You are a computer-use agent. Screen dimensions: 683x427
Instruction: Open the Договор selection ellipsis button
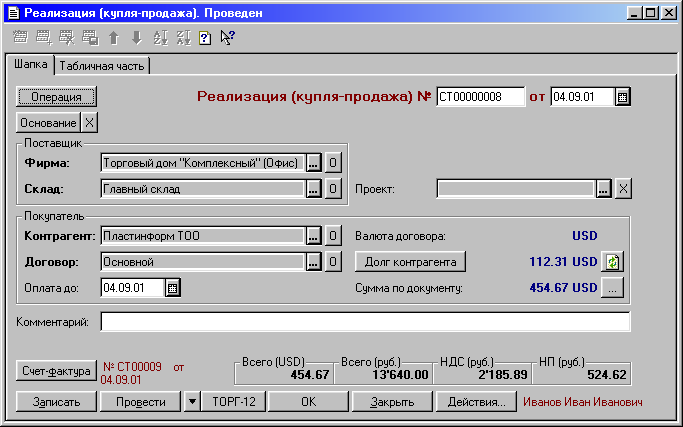coord(314,262)
